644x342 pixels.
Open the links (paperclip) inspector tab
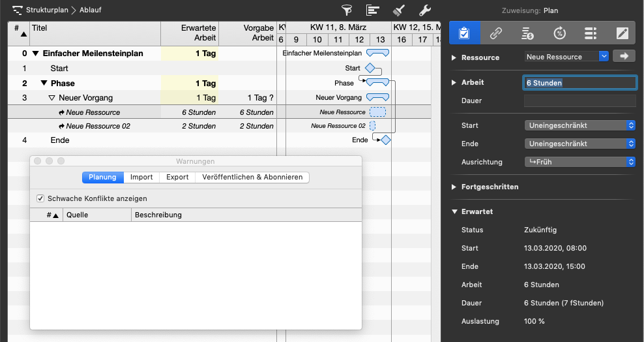[x=496, y=33]
